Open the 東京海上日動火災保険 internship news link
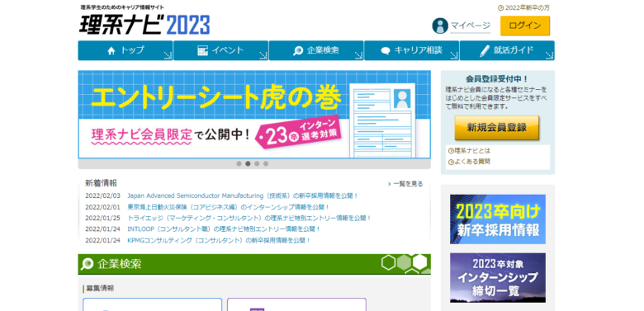Screen dimensions: 644x311 pyautogui.click(x=229, y=207)
